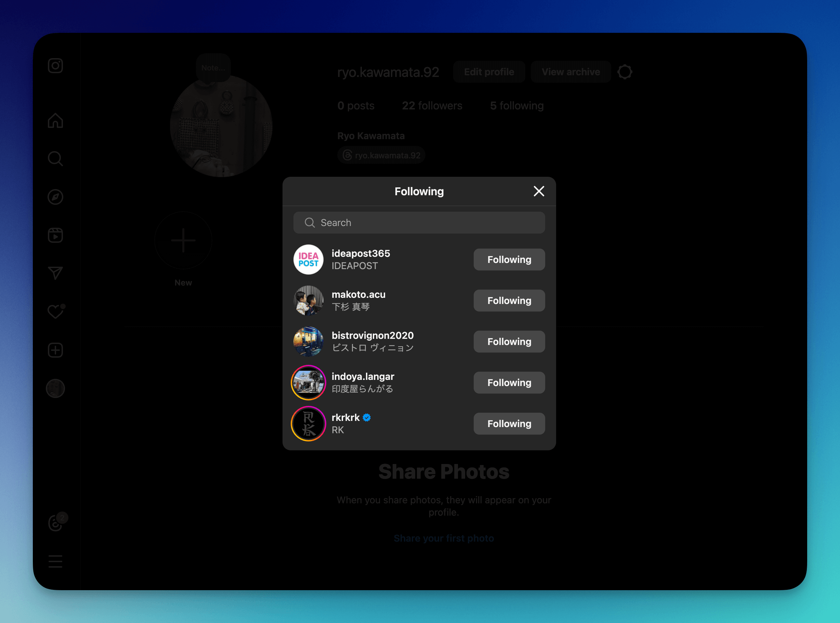The width and height of the screenshot is (840, 623).
Task: Open the Reels icon
Action: coord(55,235)
